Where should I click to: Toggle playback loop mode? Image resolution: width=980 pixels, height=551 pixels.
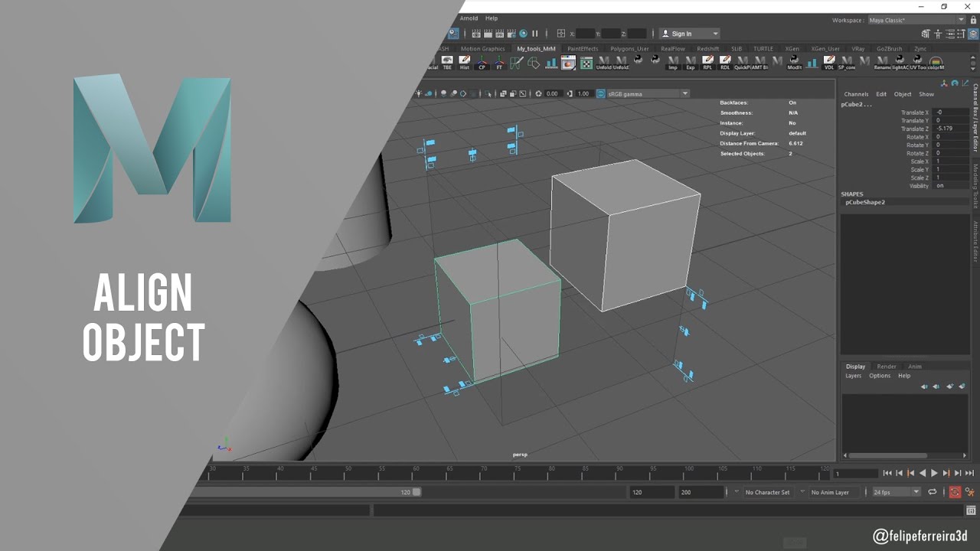[x=933, y=492]
